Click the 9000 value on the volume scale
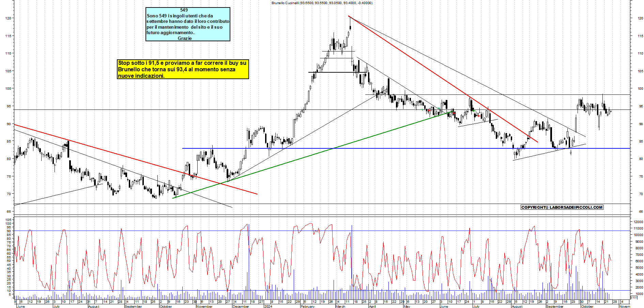The width and height of the screenshot is (644, 308). 639,241
